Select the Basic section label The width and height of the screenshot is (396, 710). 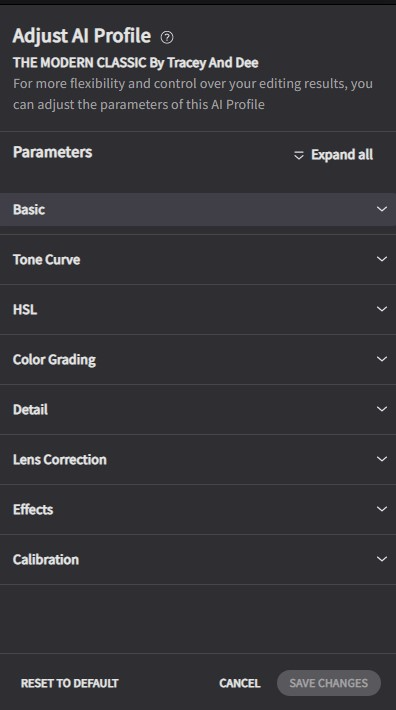[x=29, y=210]
